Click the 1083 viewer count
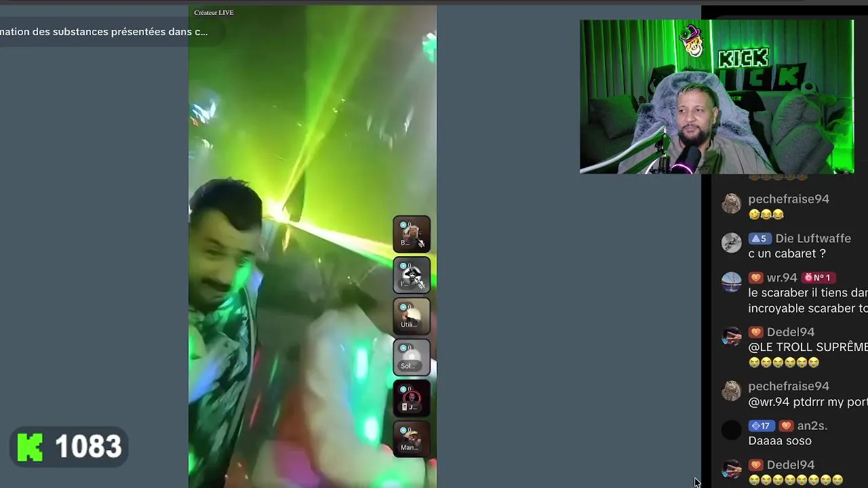This screenshot has height=488, width=868. coord(88,447)
